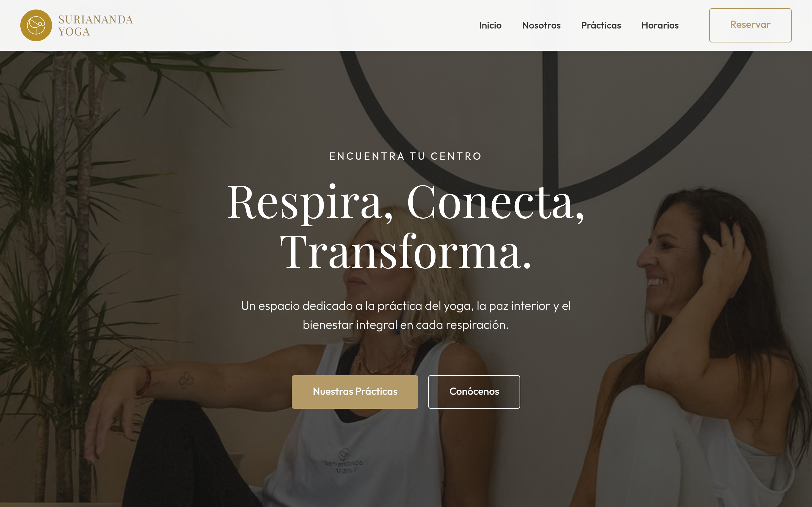The image size is (812, 507).
Task: Open the Nosotros navigation link
Action: tap(541, 25)
